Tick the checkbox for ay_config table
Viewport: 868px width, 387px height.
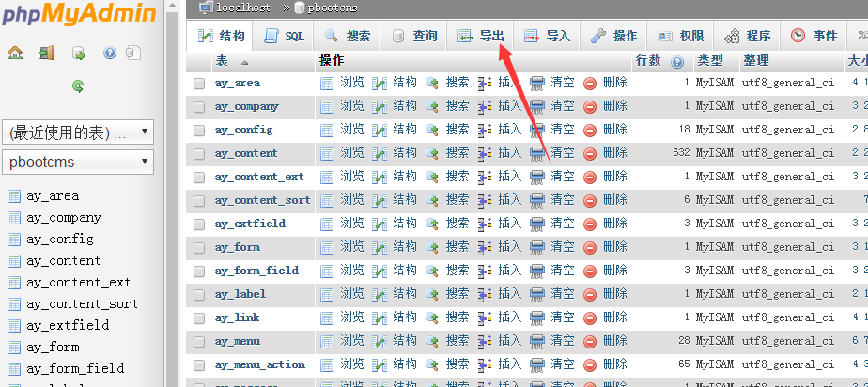pos(199,131)
